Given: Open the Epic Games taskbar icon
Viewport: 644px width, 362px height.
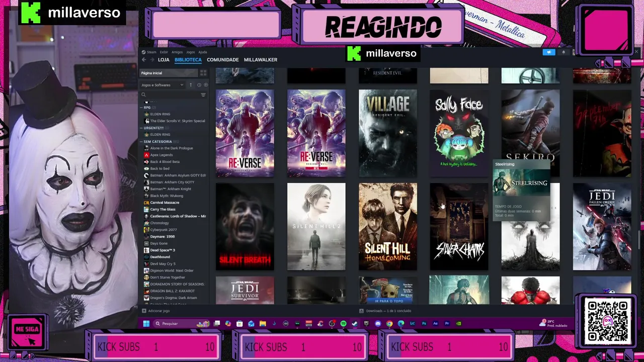Looking at the screenshot, I should click(x=366, y=323).
